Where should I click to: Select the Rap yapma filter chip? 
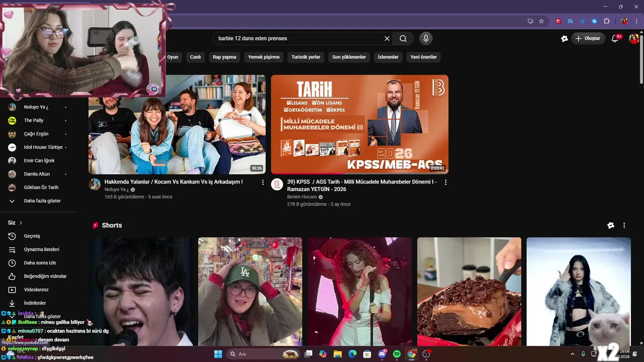(224, 57)
